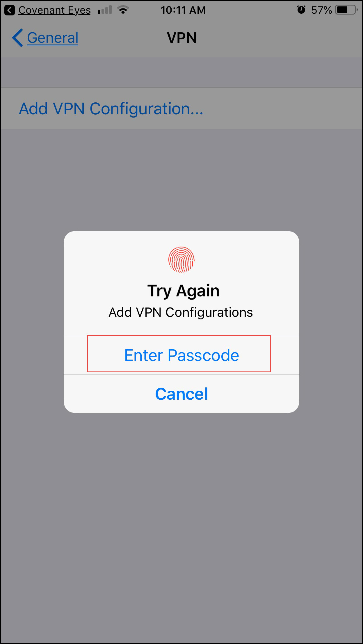Viewport: 363px width, 644px height.
Task: Tap the battery icon in status bar
Action: [346, 10]
